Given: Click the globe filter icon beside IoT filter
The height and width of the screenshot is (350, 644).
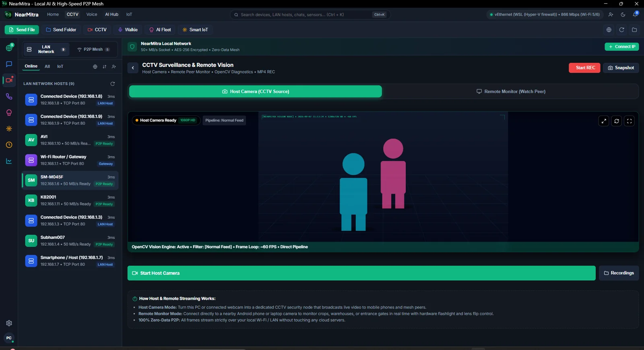Looking at the screenshot, I should pos(95,66).
